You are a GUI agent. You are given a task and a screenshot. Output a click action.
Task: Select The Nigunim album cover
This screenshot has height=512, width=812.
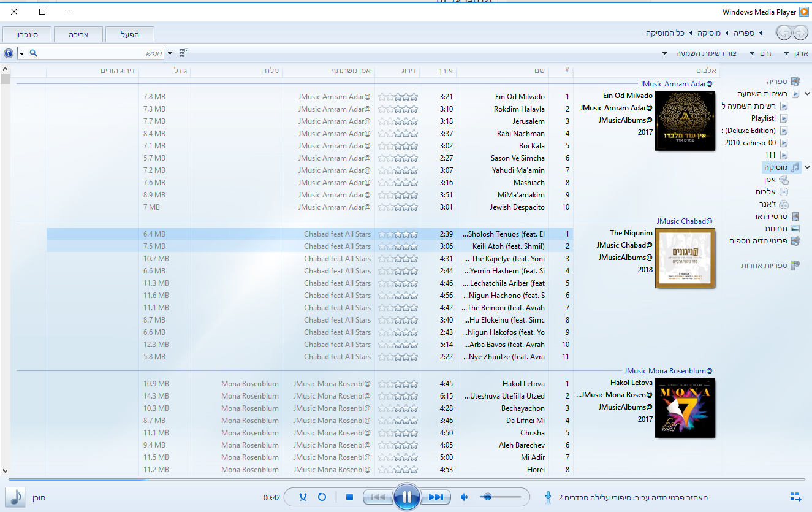coord(685,258)
